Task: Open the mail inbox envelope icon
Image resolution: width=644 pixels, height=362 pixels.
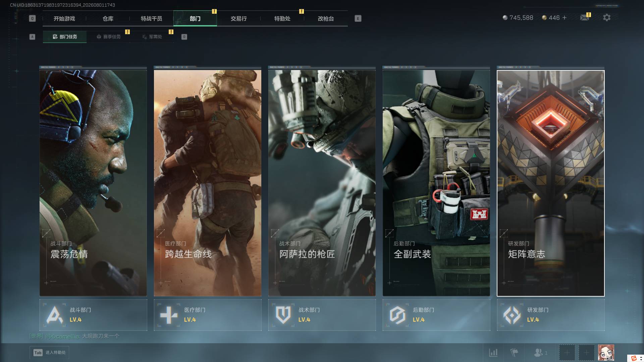Action: pos(585,17)
